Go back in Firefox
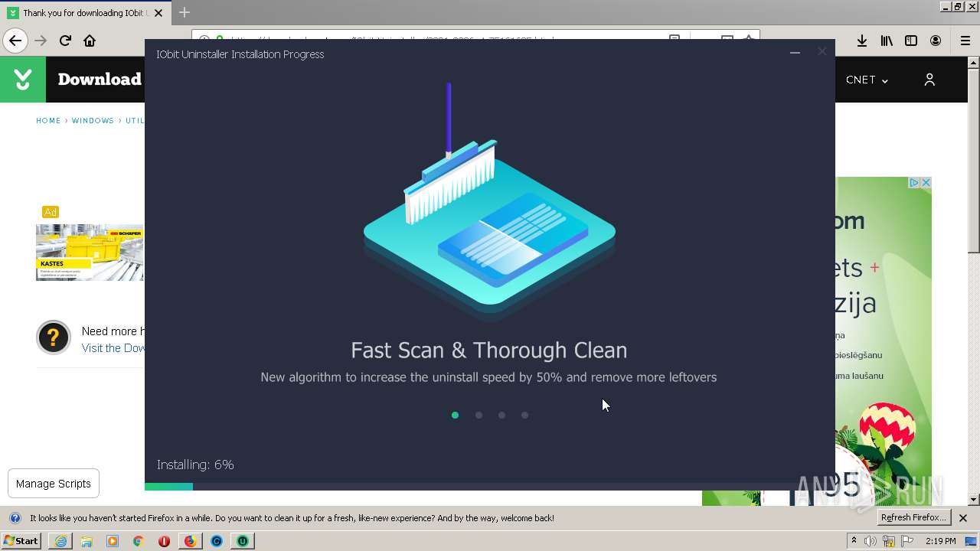The image size is (980, 551). [x=15, y=41]
